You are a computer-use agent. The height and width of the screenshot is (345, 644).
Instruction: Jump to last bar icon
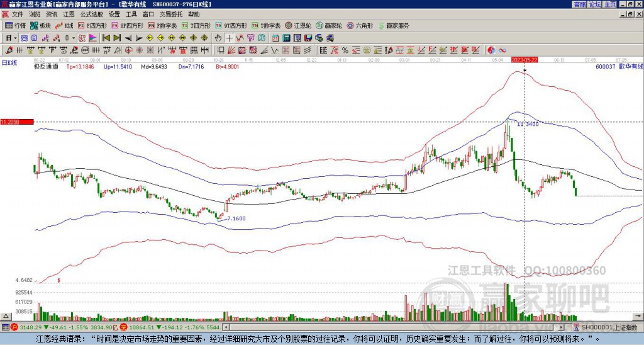click(x=117, y=38)
